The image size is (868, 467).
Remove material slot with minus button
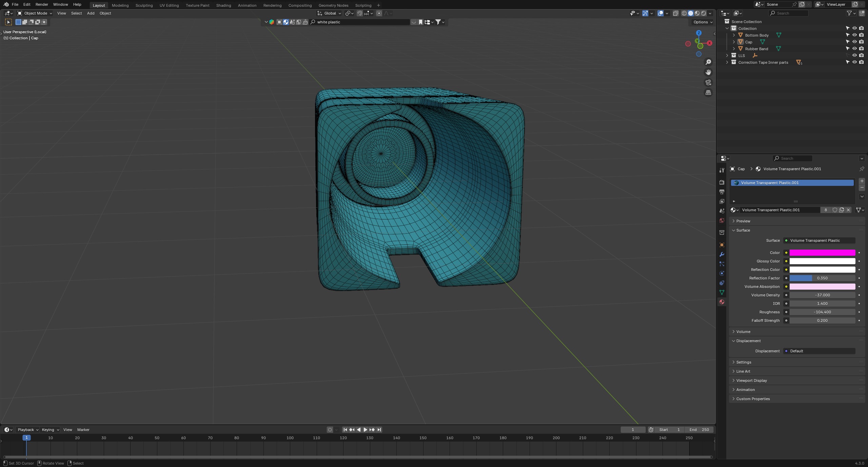pyautogui.click(x=862, y=188)
